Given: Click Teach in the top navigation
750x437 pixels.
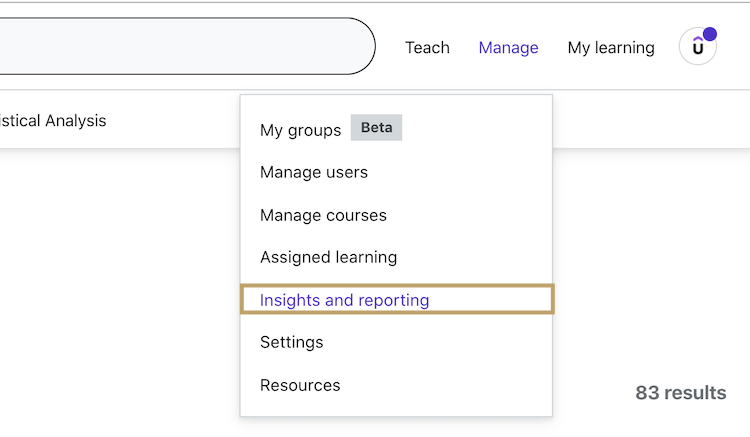Looking at the screenshot, I should (427, 47).
